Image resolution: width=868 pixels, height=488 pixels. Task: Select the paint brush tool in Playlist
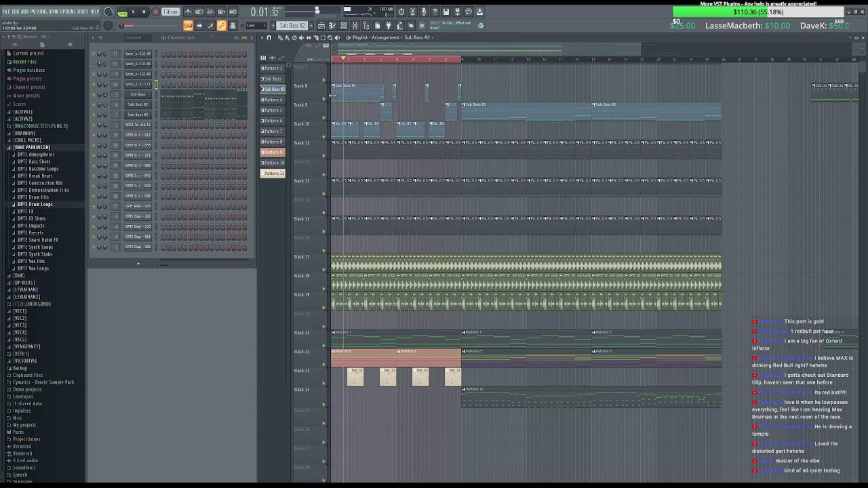(287, 38)
